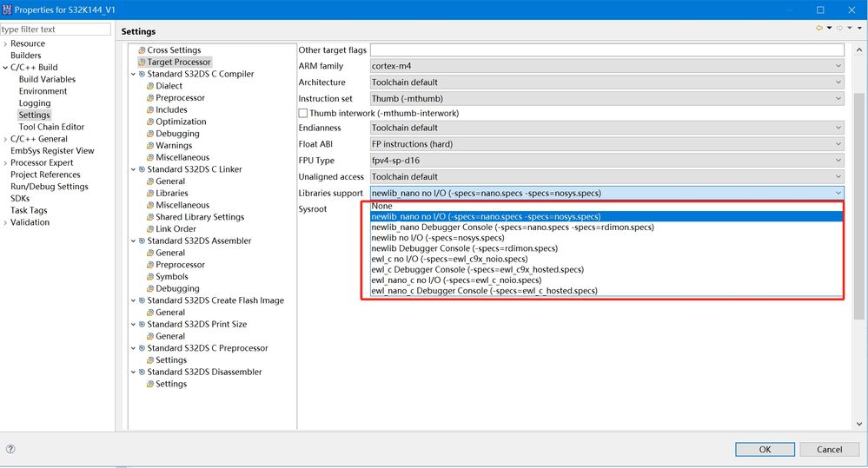Expand the Processor Expert tree node
Screen dimensions: 868x468
[x=5, y=162]
